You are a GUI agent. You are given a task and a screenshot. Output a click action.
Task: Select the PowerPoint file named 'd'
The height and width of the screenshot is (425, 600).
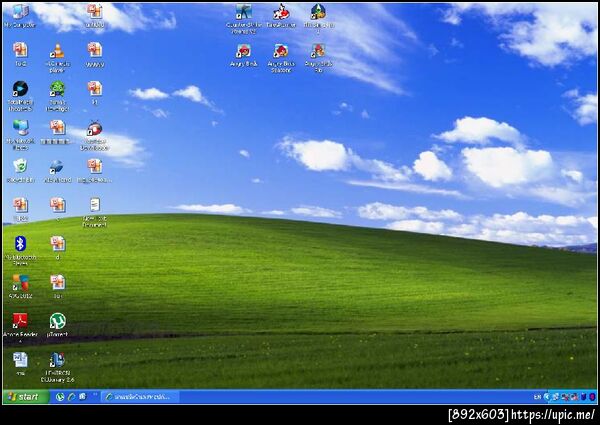(57, 248)
